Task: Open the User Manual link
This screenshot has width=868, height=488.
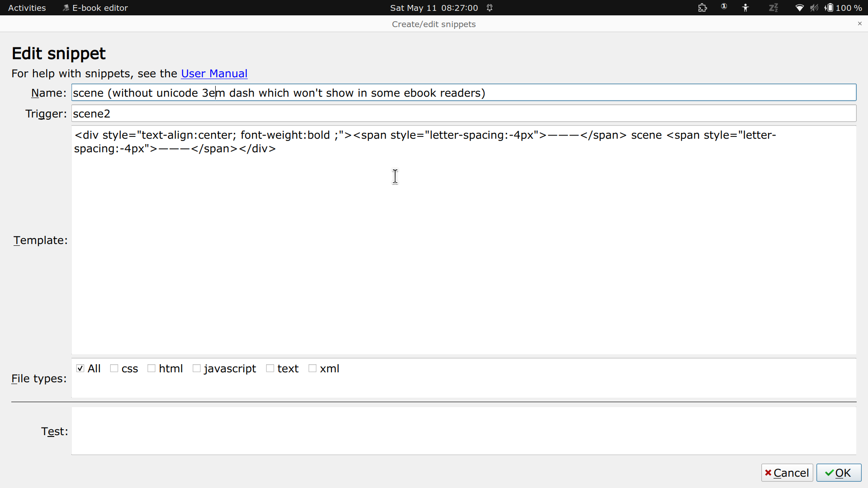Action: click(x=214, y=74)
